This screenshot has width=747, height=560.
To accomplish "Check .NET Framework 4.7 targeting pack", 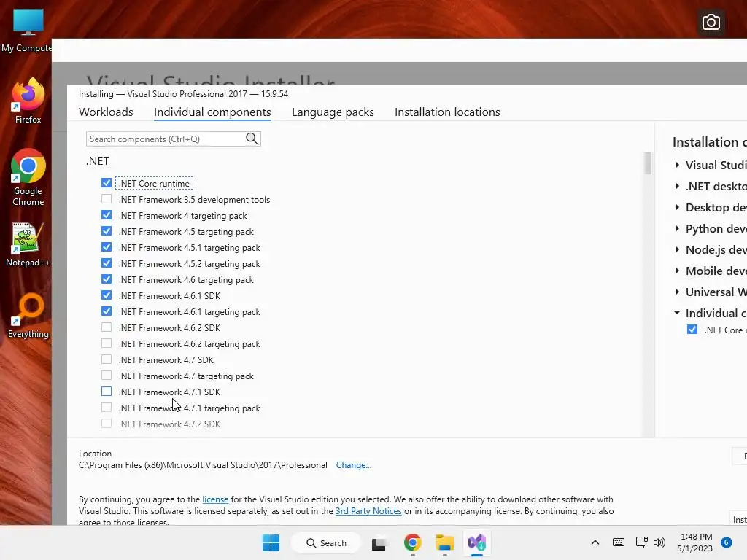I will click(x=107, y=376).
